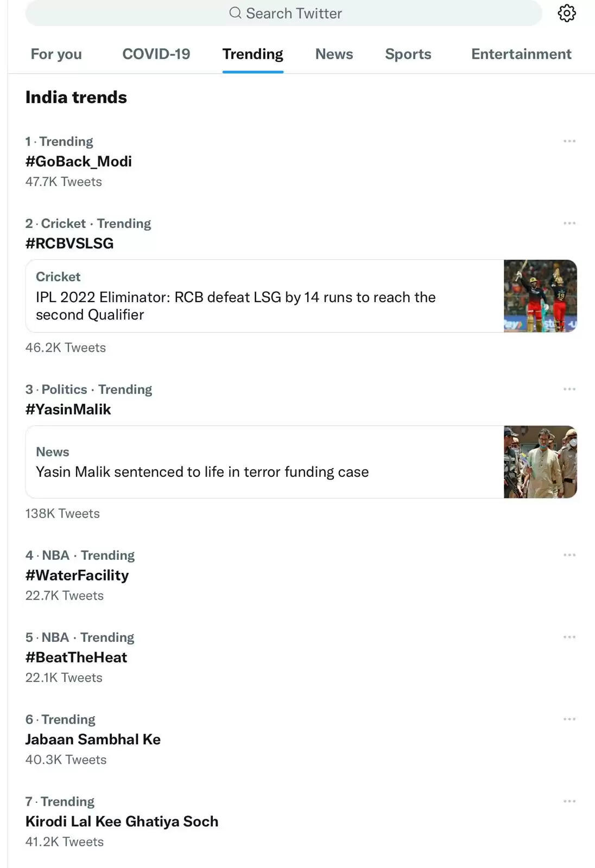Open the Twitter settings gear

pyautogui.click(x=567, y=13)
